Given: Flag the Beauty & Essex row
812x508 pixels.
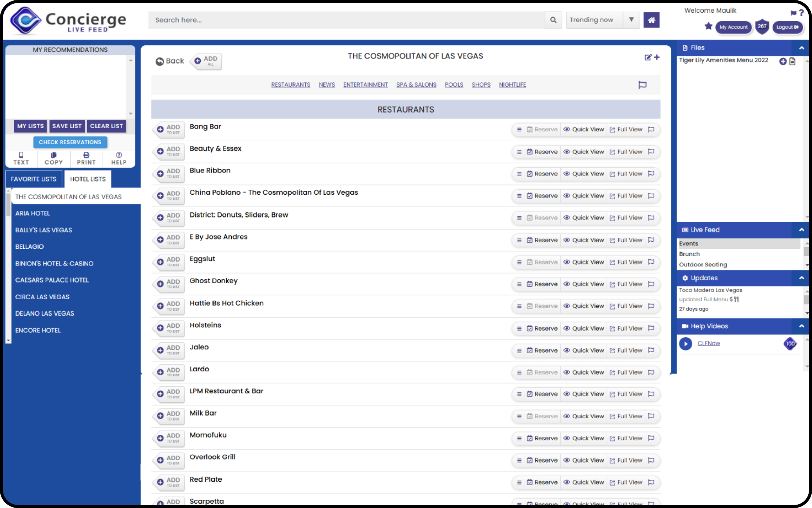Looking at the screenshot, I should pos(651,152).
